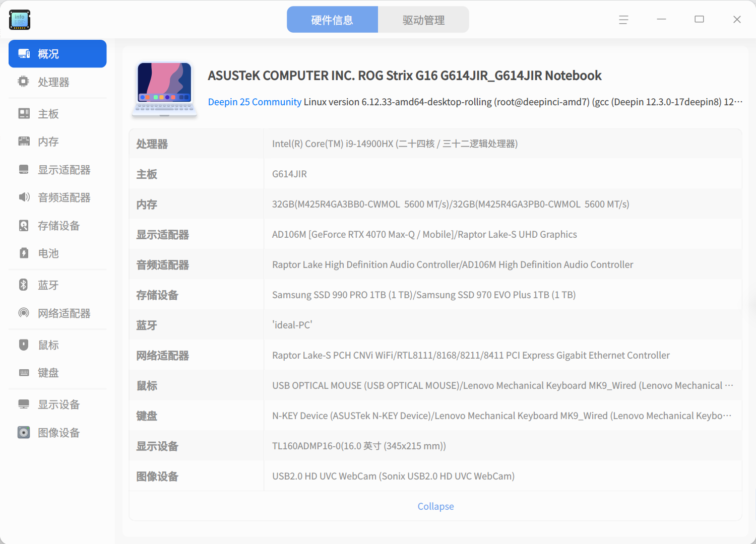This screenshot has width=756, height=544.
Task: Click the ASUSTeK ROG Strix G16 title
Action: point(405,76)
